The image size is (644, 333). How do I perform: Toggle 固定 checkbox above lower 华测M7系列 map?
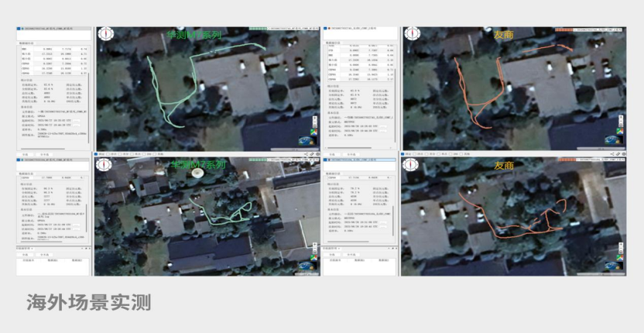coord(97,154)
